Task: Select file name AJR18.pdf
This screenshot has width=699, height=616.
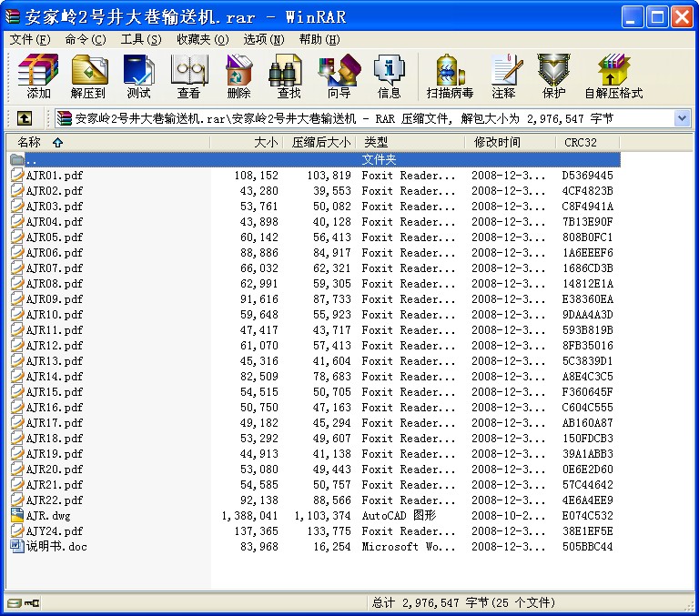Action: pos(55,439)
